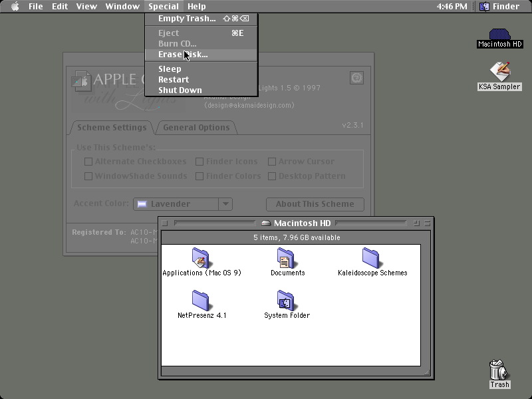The height and width of the screenshot is (399, 532).
Task: Close the open Special menu
Action: [164, 6]
